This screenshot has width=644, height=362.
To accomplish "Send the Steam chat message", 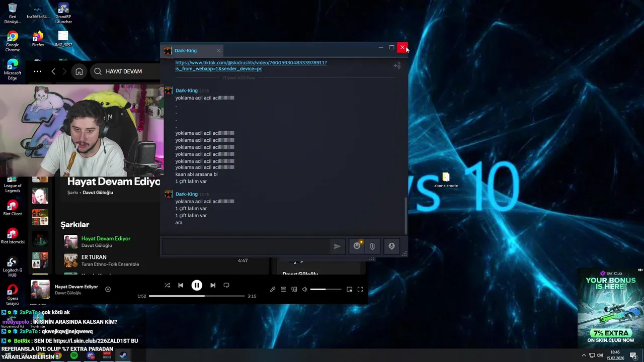I will (x=337, y=246).
